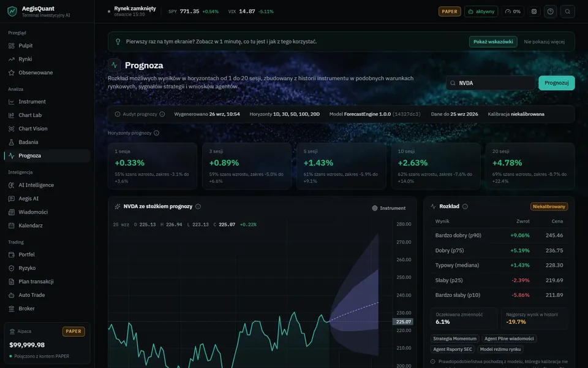
Task: Click the settings square icon in header
Action: pos(534,11)
